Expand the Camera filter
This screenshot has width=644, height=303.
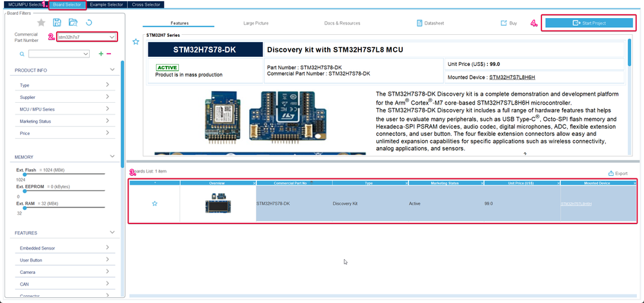(x=107, y=271)
